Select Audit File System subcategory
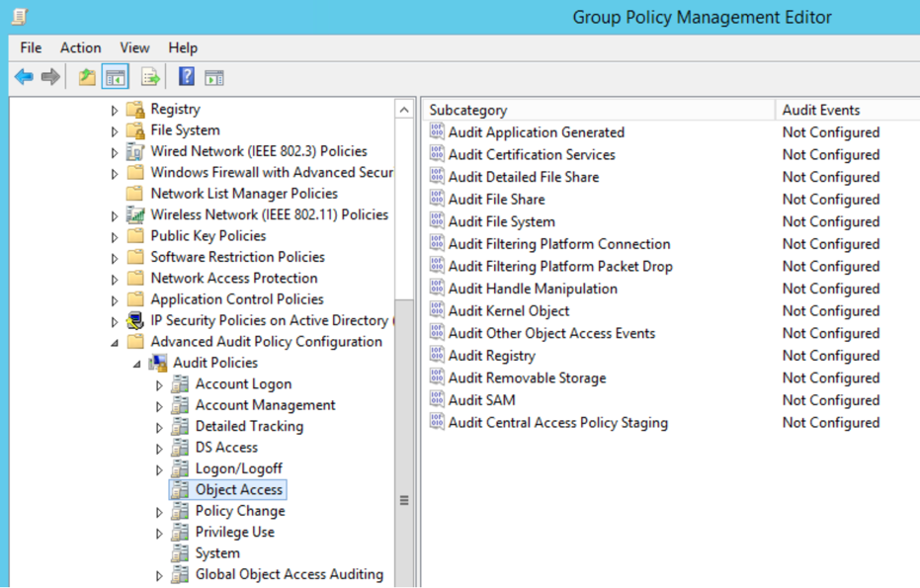The width and height of the screenshot is (920, 588). [x=501, y=221]
